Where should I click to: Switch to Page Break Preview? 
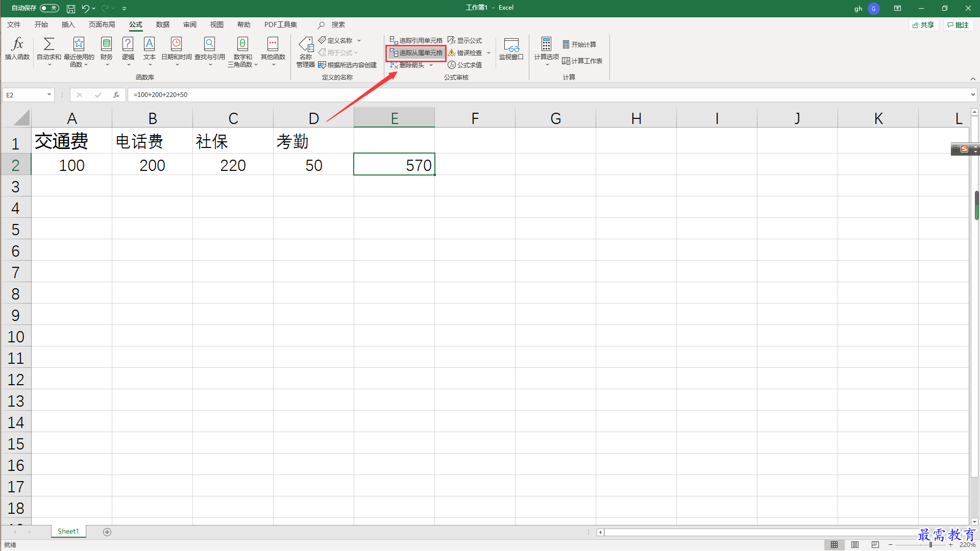point(875,545)
